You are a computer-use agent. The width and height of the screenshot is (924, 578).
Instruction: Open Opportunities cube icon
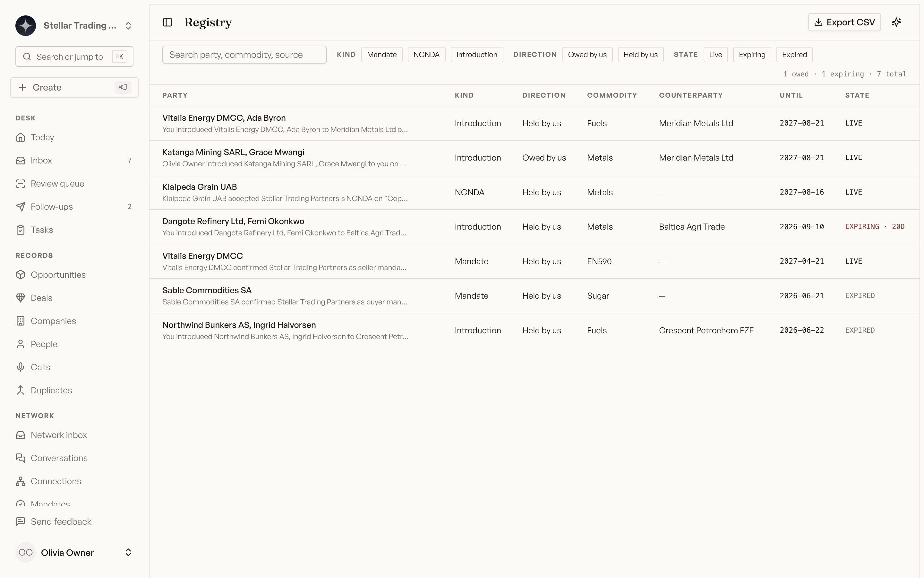click(x=21, y=275)
